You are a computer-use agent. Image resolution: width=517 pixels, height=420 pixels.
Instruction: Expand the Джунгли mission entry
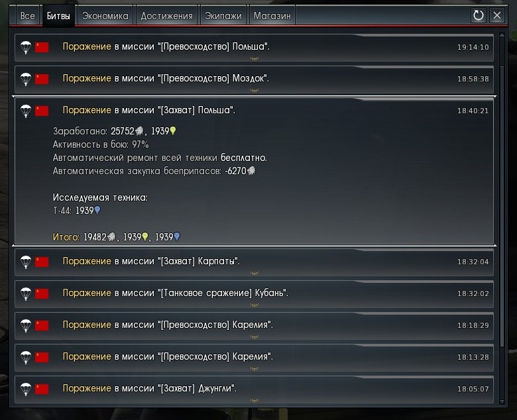coord(254,390)
